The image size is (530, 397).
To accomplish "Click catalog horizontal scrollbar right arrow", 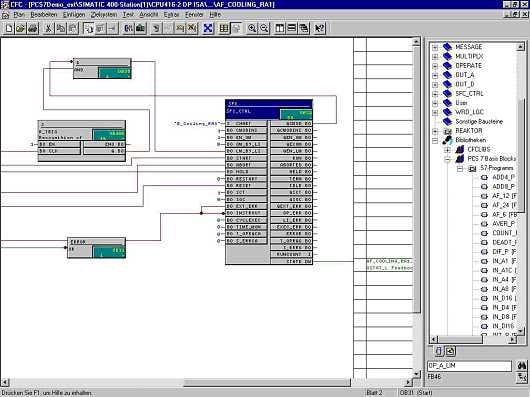I will pos(513,339).
